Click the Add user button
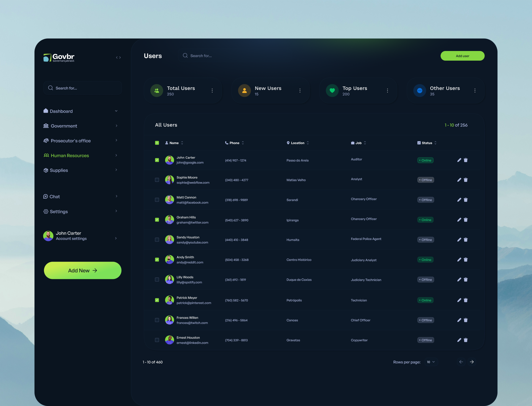The width and height of the screenshot is (532, 406). click(462, 56)
